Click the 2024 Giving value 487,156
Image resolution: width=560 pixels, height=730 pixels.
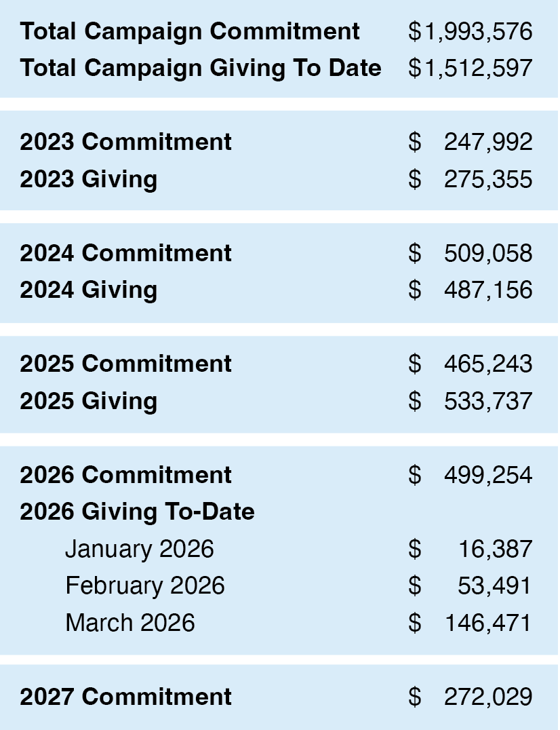tap(488, 290)
